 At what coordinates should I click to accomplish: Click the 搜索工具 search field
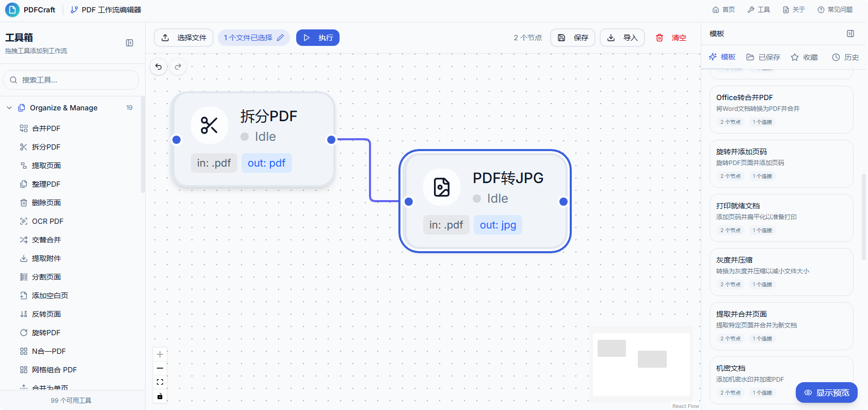pyautogui.click(x=71, y=80)
